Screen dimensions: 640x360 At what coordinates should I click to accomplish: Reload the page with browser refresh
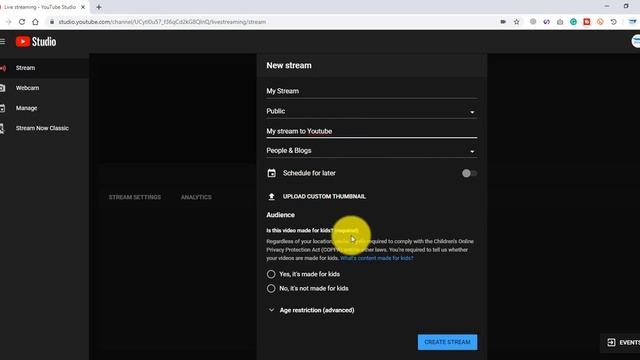22,22
